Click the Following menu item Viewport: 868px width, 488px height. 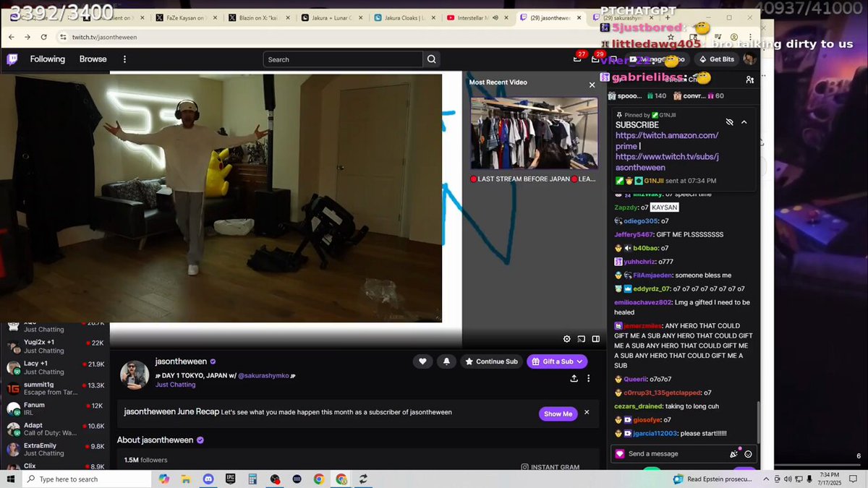47,59
